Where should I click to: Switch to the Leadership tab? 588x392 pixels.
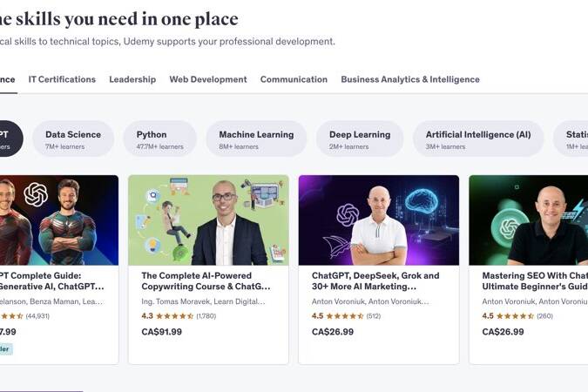pos(132,79)
